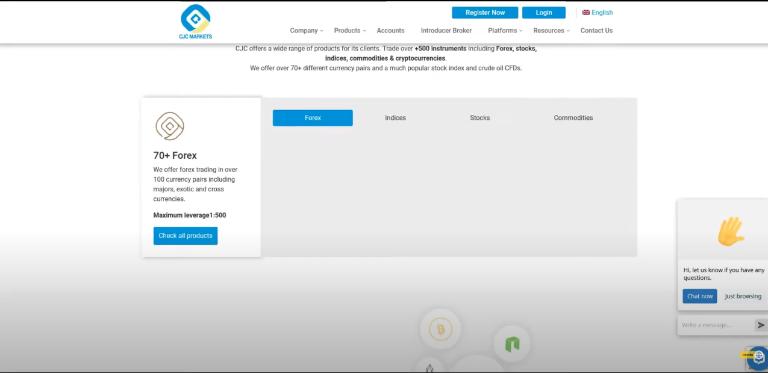Expand the Products menu
Image resolution: width=768 pixels, height=373 pixels.
pyautogui.click(x=350, y=30)
